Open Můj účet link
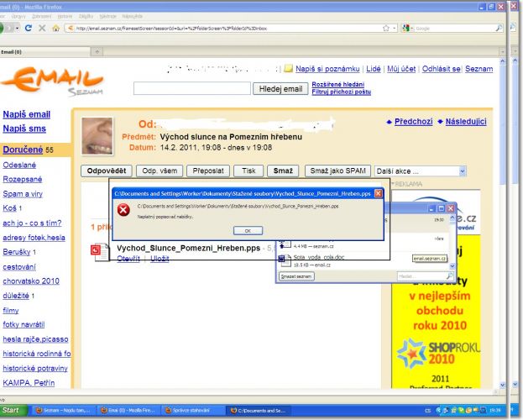The image size is (523, 420). pos(401,69)
